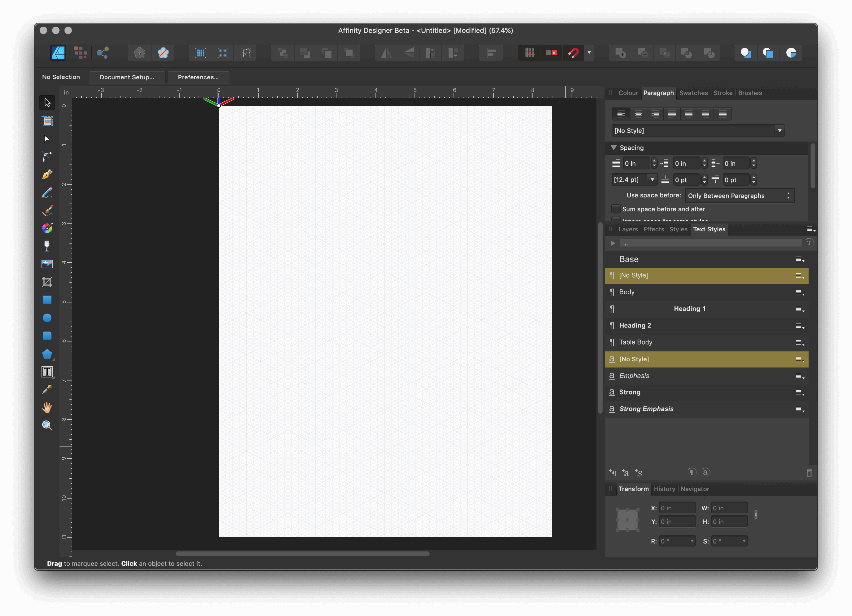The height and width of the screenshot is (616, 852).
Task: Select the Transparency tool
Action: 47,245
